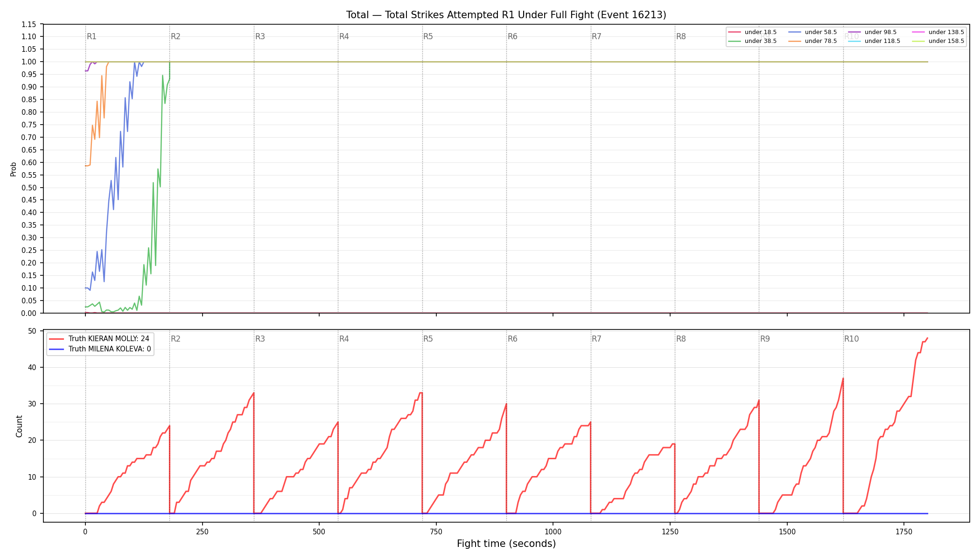
Task: Click the R9 round marker in the count chart
Action: pos(765,339)
